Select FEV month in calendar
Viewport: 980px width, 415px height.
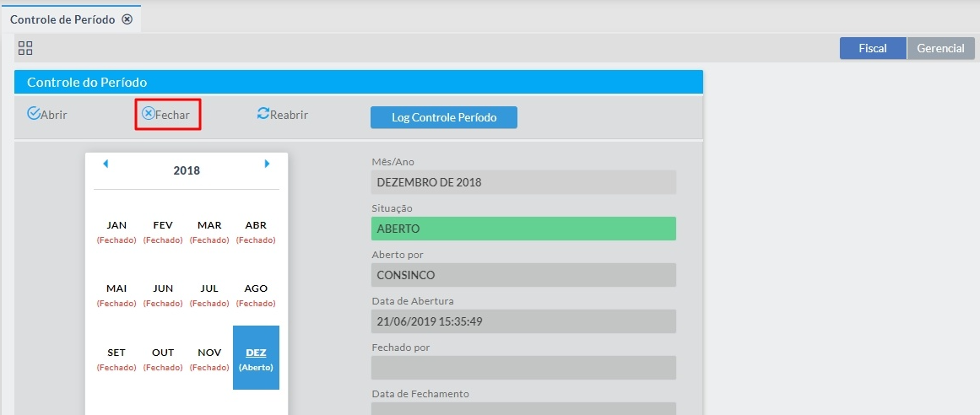(x=163, y=232)
